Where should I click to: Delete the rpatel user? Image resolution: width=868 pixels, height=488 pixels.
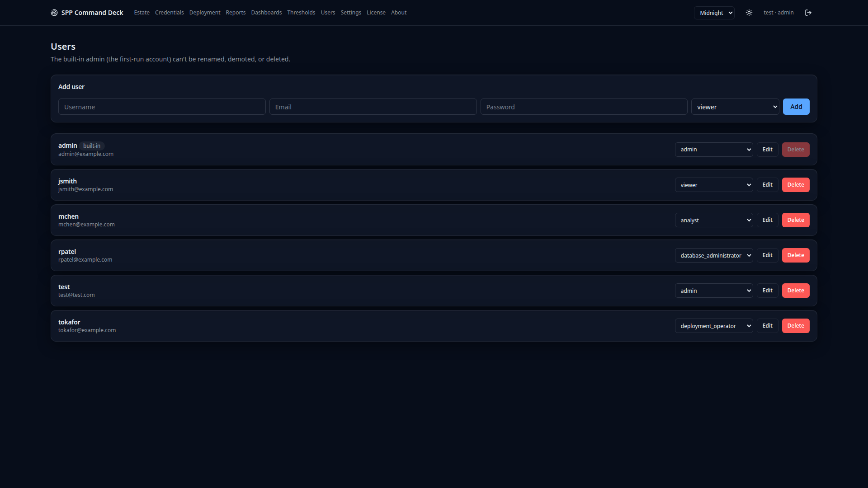[x=796, y=255]
